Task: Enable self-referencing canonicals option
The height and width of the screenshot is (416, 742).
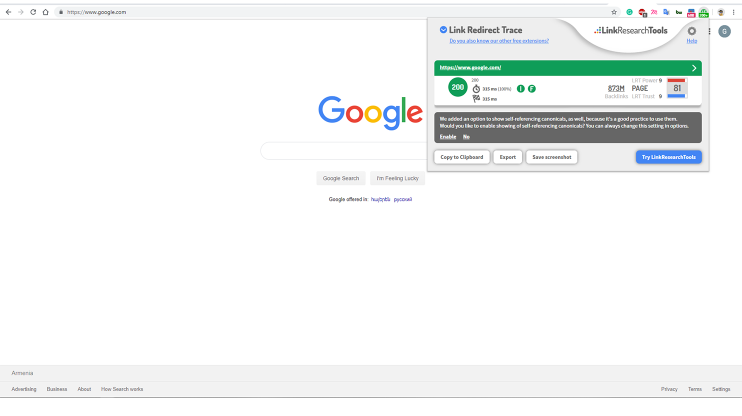Action: click(448, 137)
